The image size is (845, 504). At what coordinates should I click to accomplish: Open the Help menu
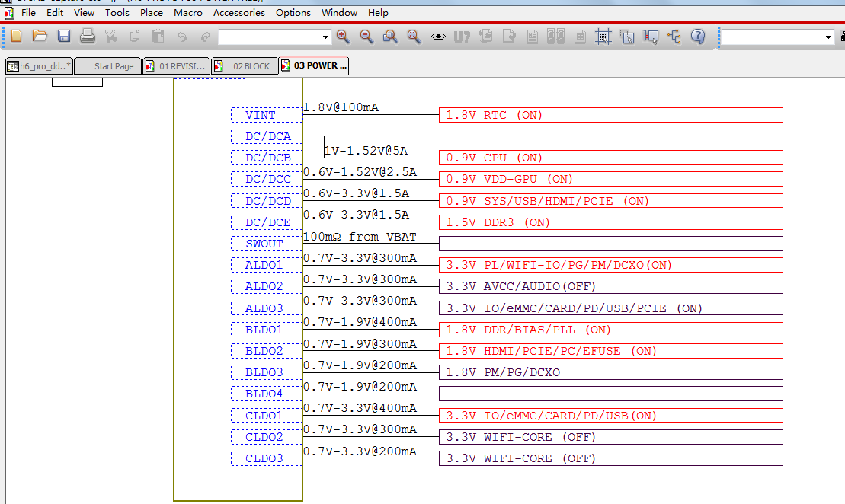(378, 12)
